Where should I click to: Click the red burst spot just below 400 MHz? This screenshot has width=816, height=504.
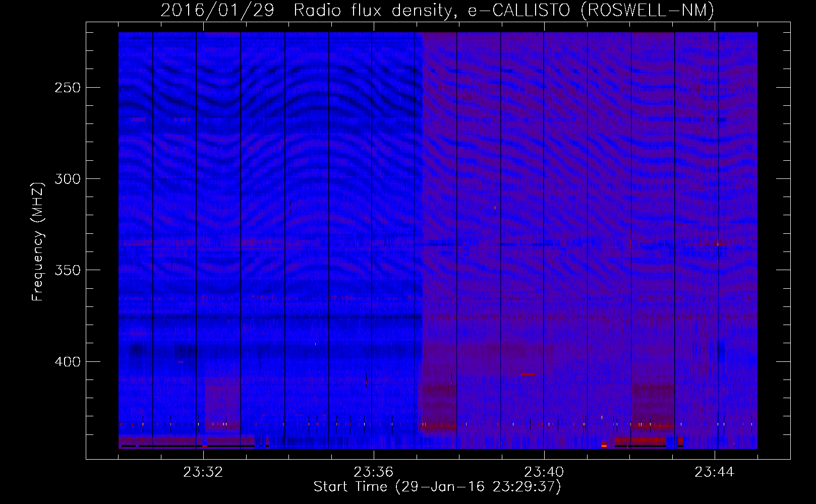click(x=528, y=374)
